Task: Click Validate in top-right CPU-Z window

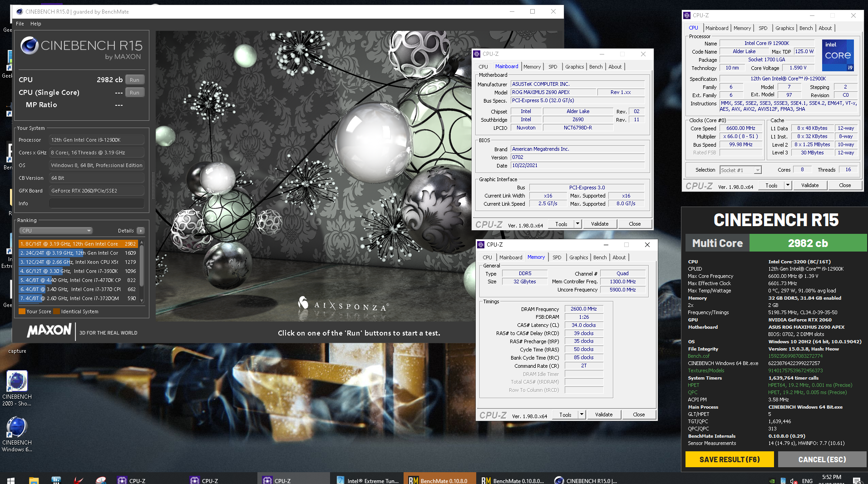Action: (x=810, y=185)
